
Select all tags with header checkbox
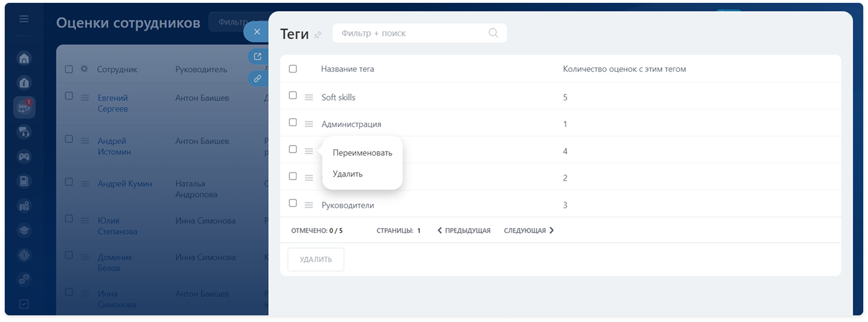click(293, 69)
